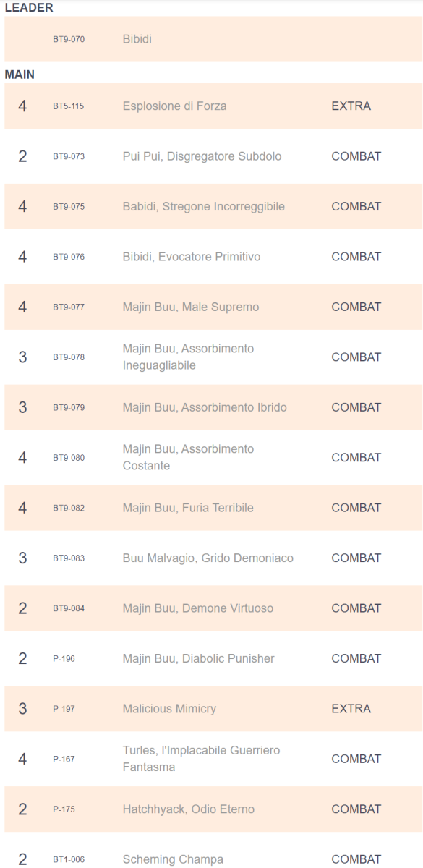The image size is (423, 868).
Task: Open Esplosione di Forza card
Action: pyautogui.click(x=174, y=106)
